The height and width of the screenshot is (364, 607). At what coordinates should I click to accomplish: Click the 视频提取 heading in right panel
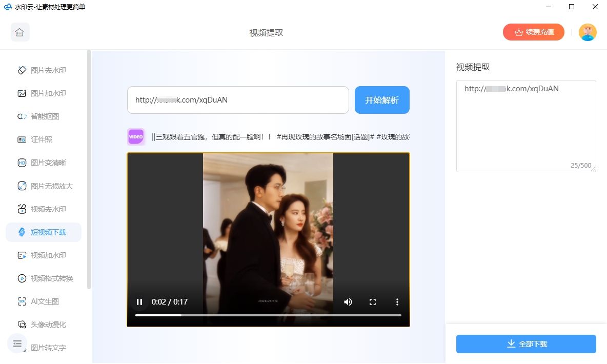tap(473, 67)
